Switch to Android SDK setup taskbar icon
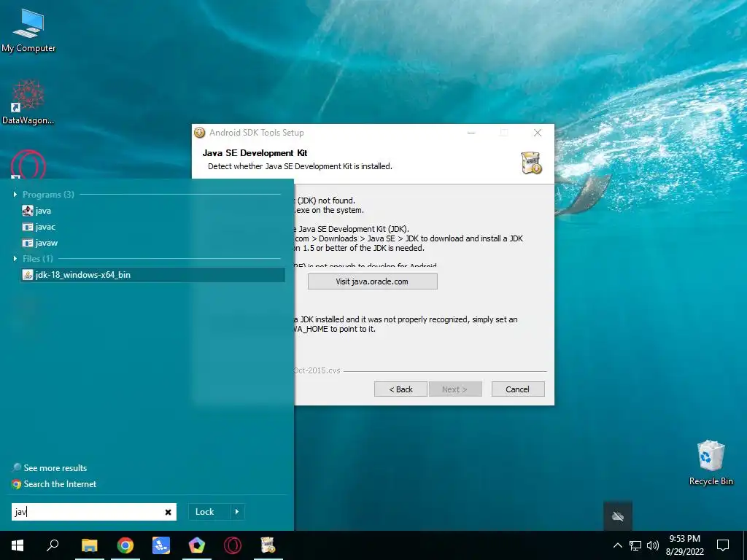The height and width of the screenshot is (560, 747). (268, 545)
